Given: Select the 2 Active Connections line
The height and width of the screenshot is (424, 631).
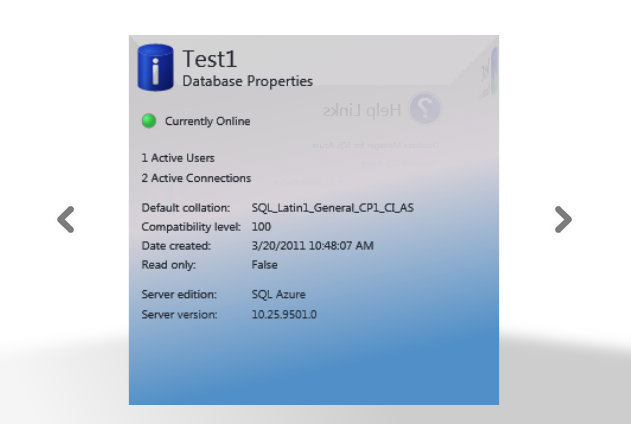Looking at the screenshot, I should [x=196, y=178].
